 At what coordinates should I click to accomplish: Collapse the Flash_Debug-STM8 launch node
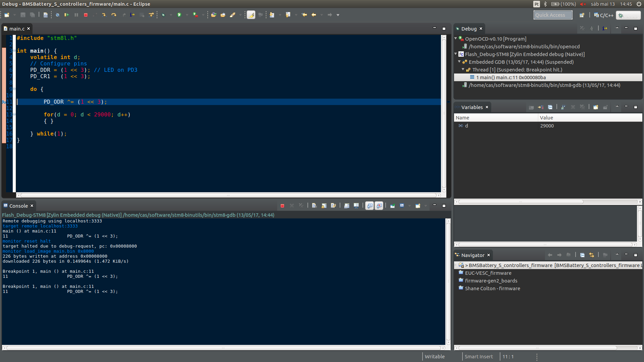(x=456, y=54)
